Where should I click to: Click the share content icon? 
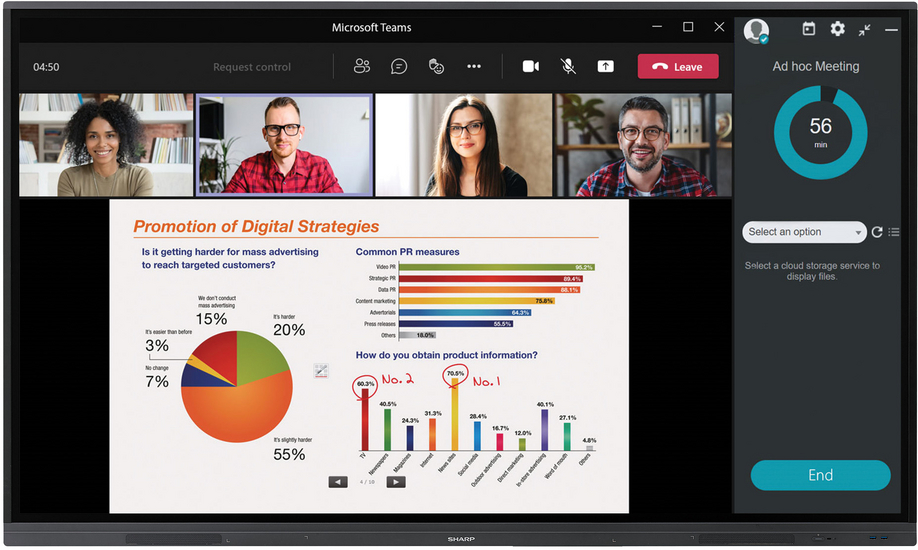[606, 67]
